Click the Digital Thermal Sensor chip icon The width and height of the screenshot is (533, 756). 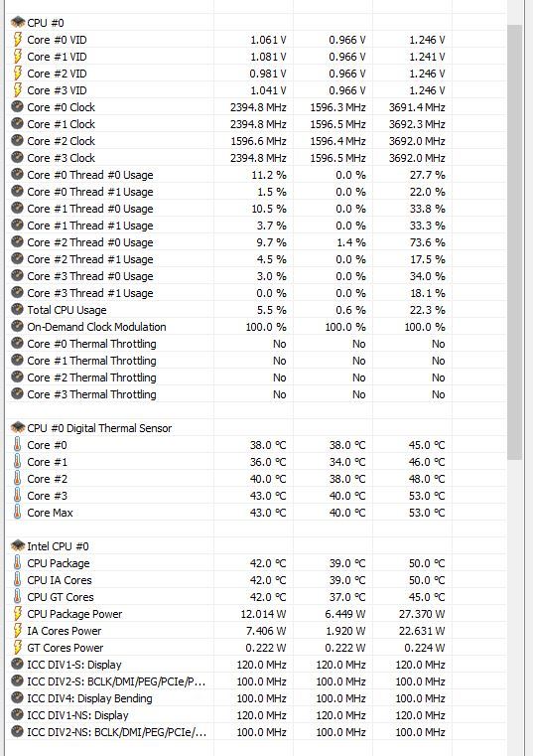(x=18, y=427)
